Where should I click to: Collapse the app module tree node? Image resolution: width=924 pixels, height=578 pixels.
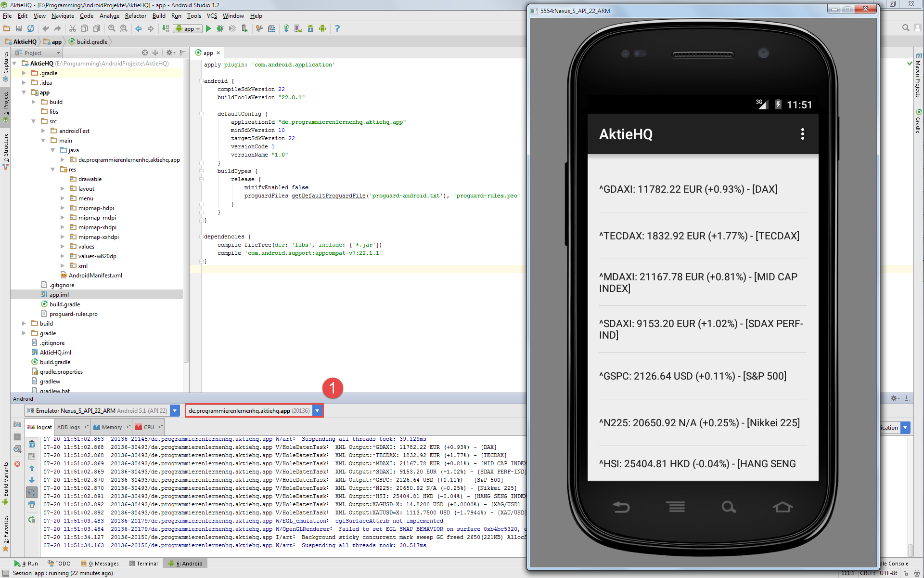pyautogui.click(x=24, y=92)
